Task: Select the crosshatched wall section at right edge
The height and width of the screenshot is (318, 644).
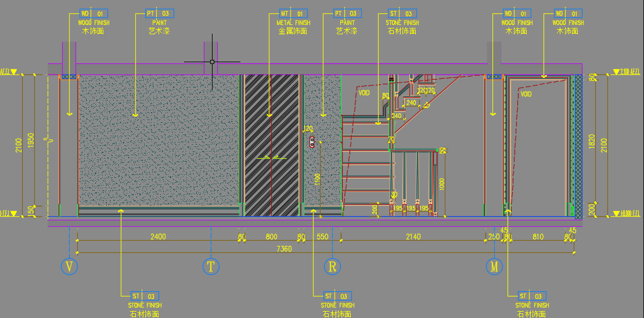Action: point(578,147)
